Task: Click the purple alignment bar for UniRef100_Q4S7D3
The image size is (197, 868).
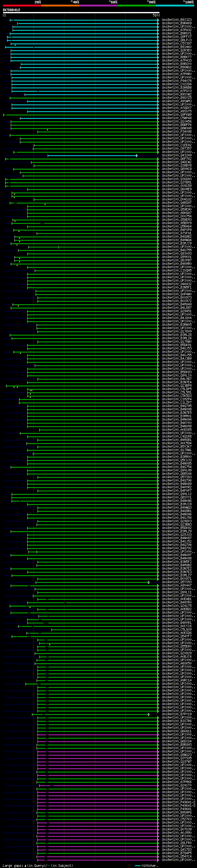Action: click(98, 850)
